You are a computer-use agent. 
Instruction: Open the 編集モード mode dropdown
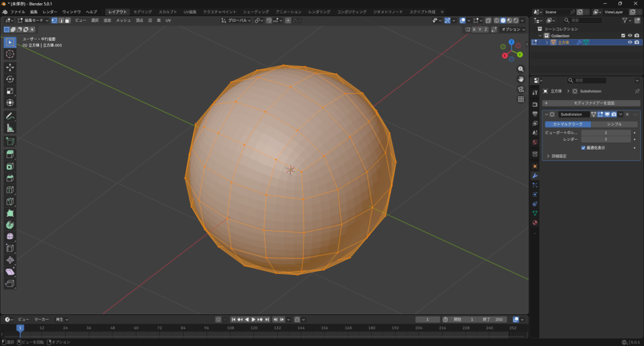pos(33,20)
